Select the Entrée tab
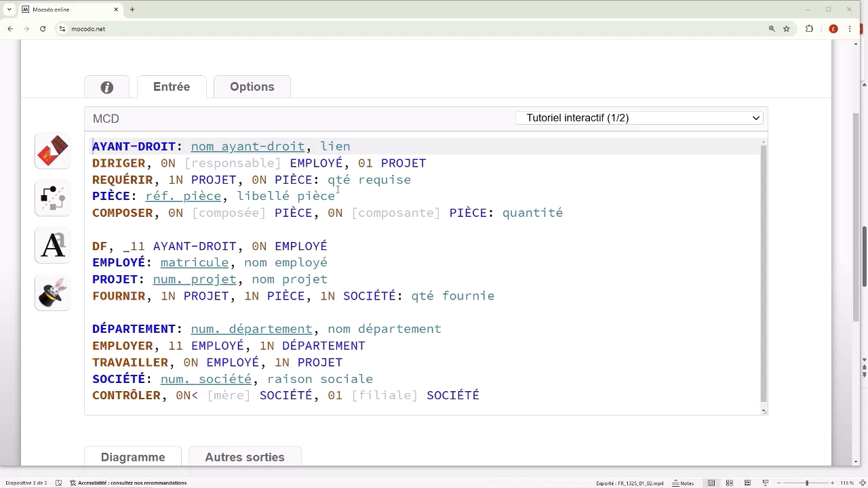 pyautogui.click(x=171, y=87)
